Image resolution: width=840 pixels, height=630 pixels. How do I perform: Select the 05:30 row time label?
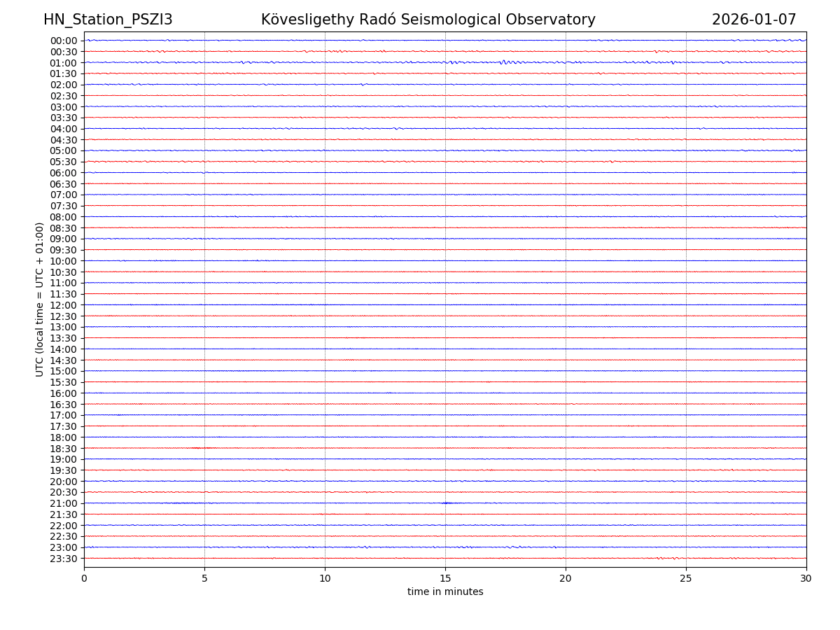point(64,162)
